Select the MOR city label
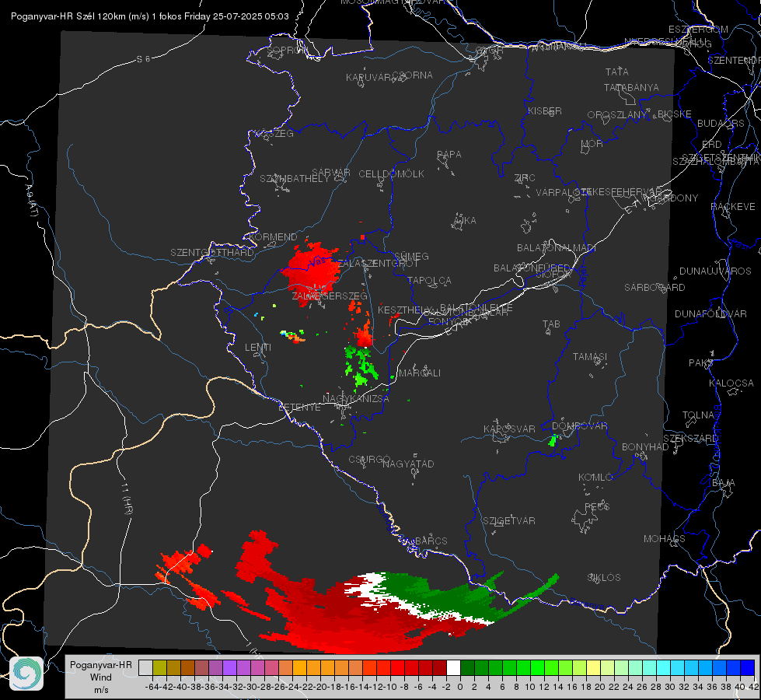The image size is (761, 700). 592,144
